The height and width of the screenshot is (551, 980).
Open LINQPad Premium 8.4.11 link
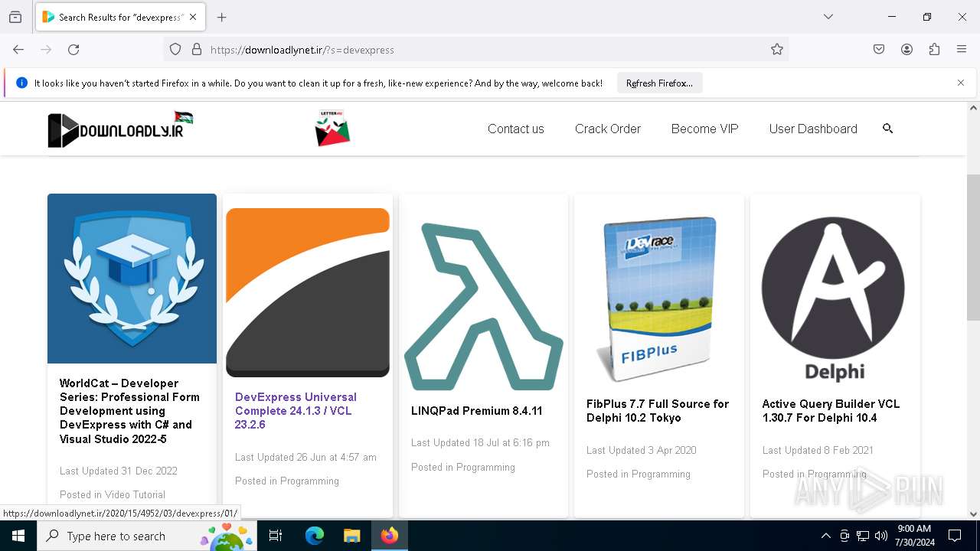tap(476, 411)
